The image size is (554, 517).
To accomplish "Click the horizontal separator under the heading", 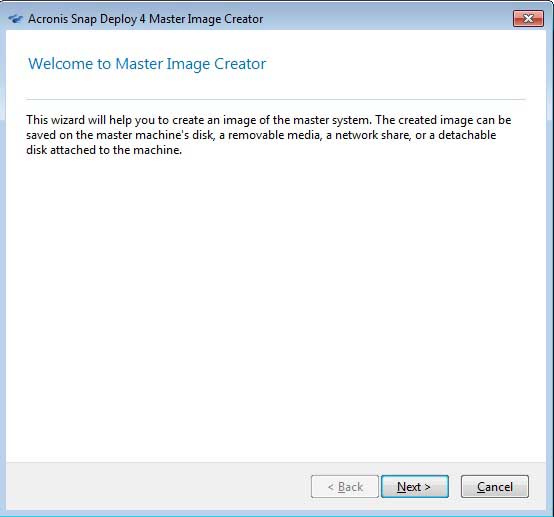I will tap(276, 100).
